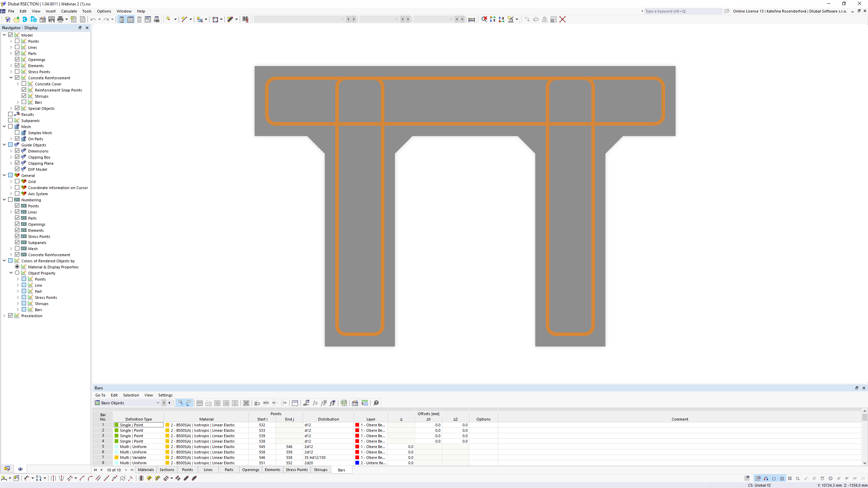Toggle visibility of Stress Points layer

click(17, 72)
